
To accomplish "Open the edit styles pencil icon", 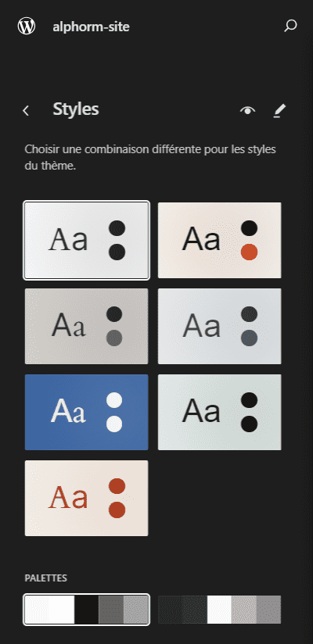I will 279,110.
